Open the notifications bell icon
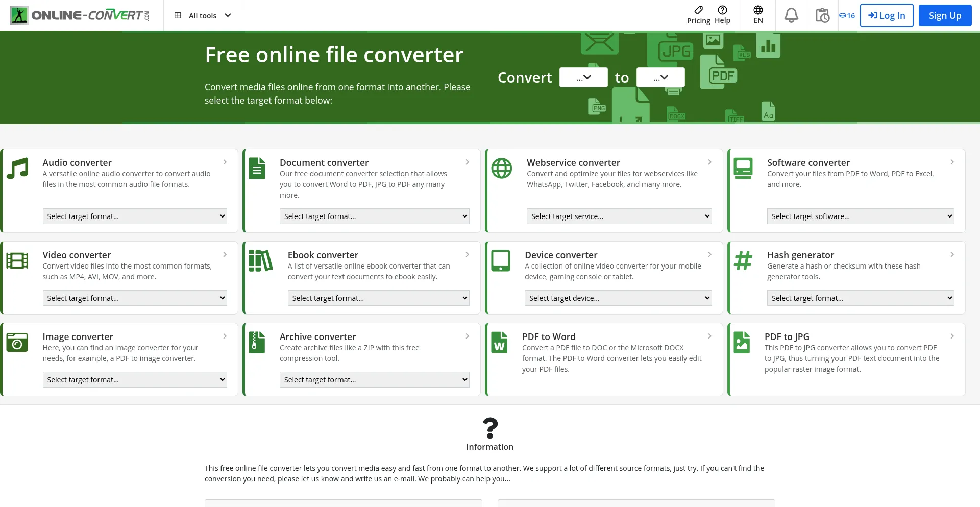Image resolution: width=980 pixels, height=507 pixels. point(791,15)
